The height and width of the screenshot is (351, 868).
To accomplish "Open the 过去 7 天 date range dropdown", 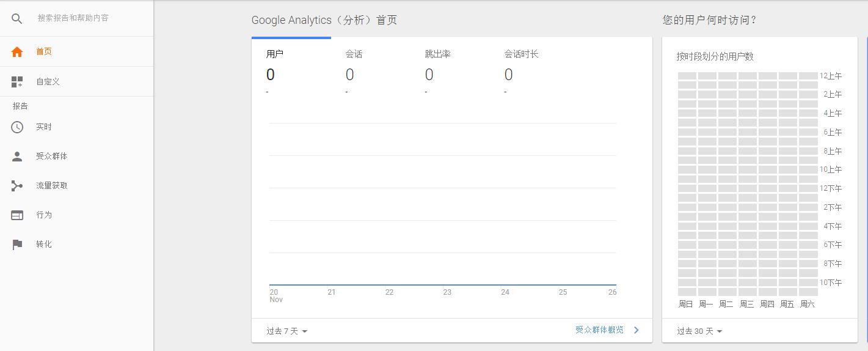I will click(286, 331).
